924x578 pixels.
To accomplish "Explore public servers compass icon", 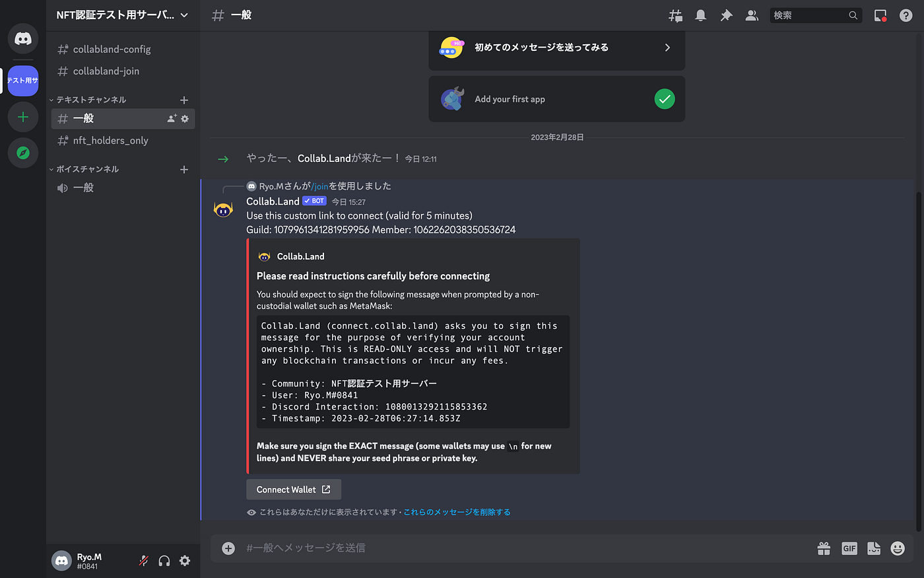I will point(23,153).
